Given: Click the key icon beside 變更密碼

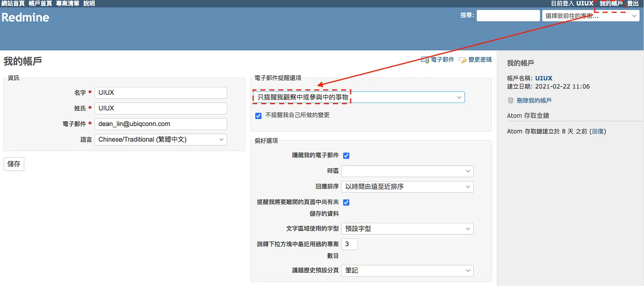Looking at the screenshot, I should coord(462,60).
